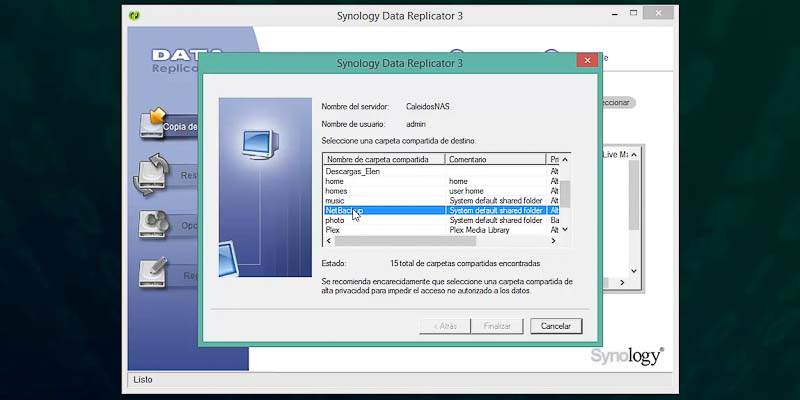Image resolution: width=800 pixels, height=400 pixels.
Task: Select the homes shared folder row
Action: pos(441,191)
